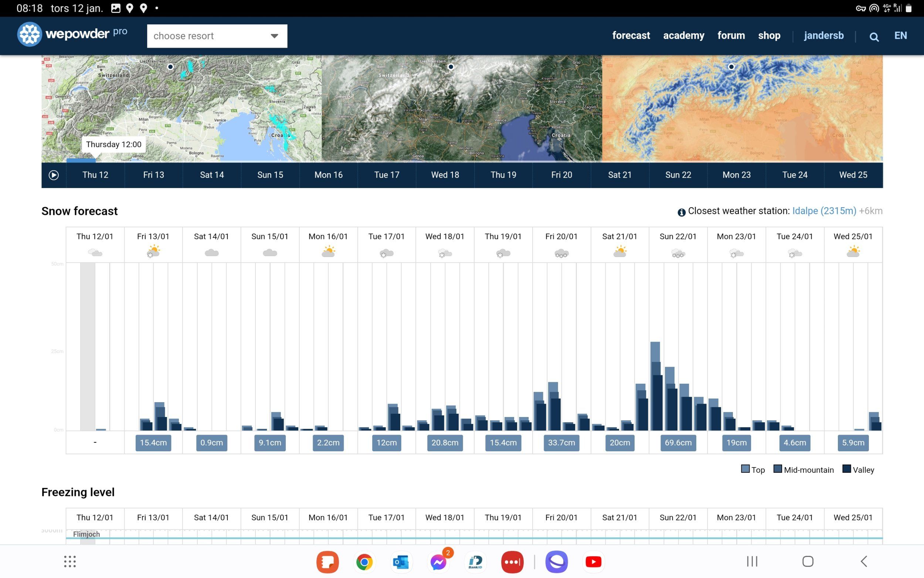The height and width of the screenshot is (578, 924).
Task: Open the Outlook app icon
Action: 401,561
